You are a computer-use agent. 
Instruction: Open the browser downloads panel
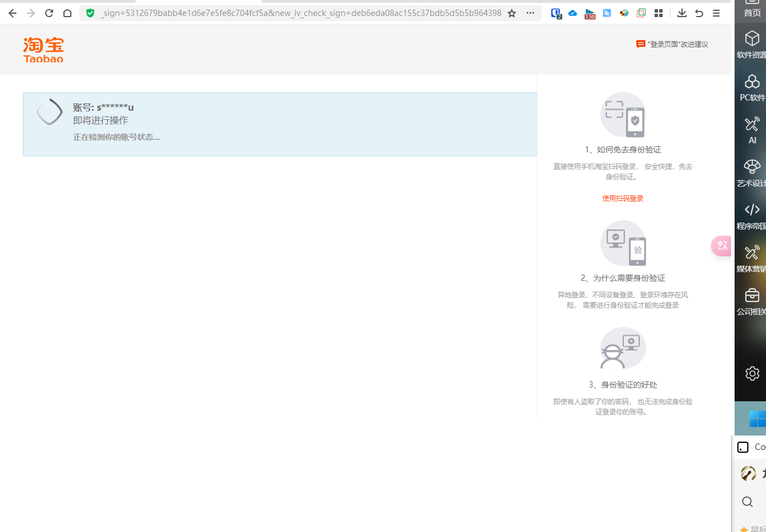[682, 13]
